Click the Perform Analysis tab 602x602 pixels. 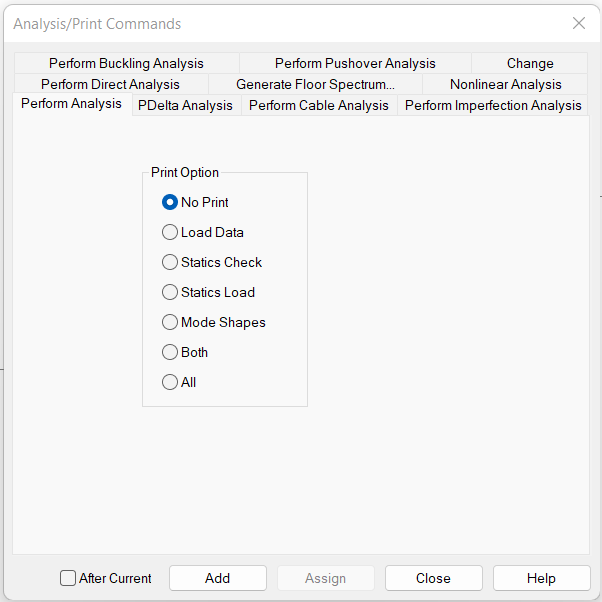(x=72, y=104)
